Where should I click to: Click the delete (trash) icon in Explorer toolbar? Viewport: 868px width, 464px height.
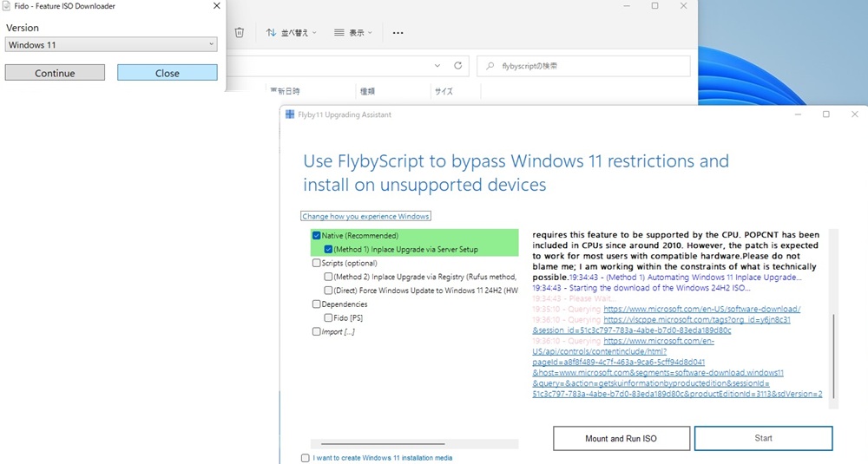240,33
